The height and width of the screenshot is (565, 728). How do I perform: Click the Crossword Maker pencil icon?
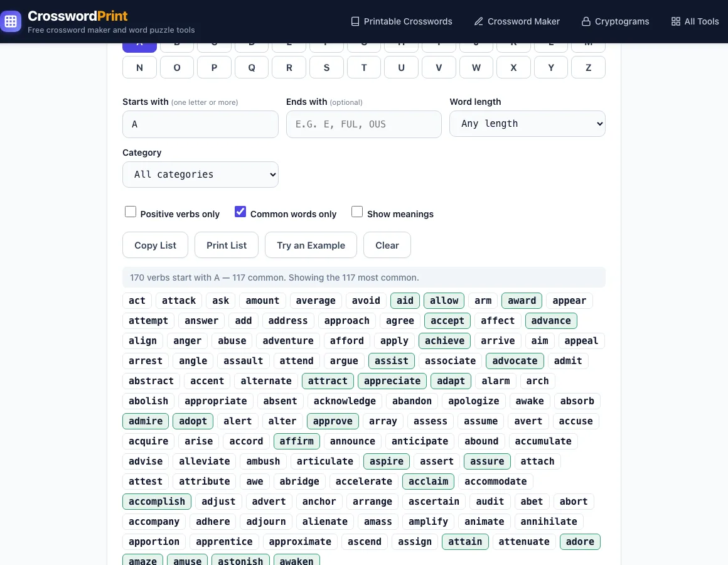point(479,21)
